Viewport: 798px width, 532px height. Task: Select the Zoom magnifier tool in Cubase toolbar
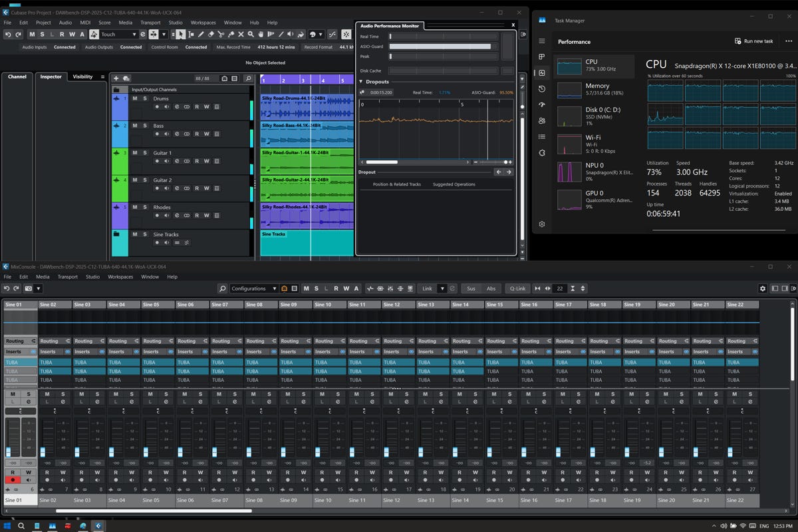click(251, 35)
